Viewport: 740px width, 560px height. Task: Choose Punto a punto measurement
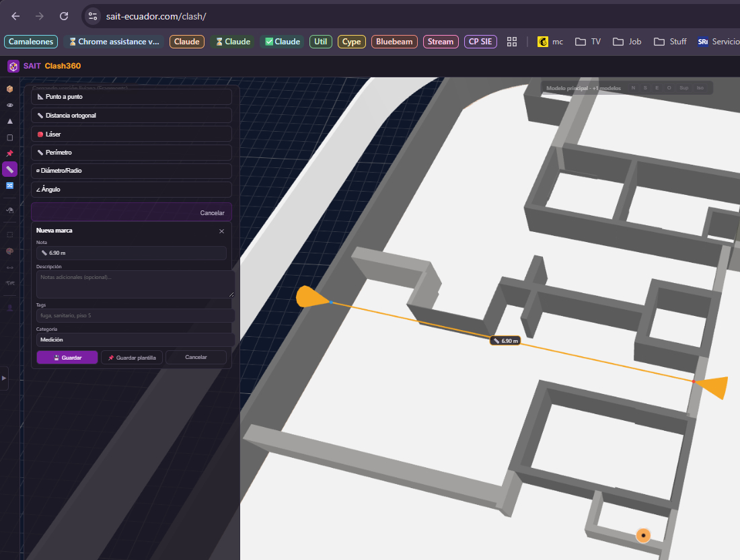click(x=131, y=97)
